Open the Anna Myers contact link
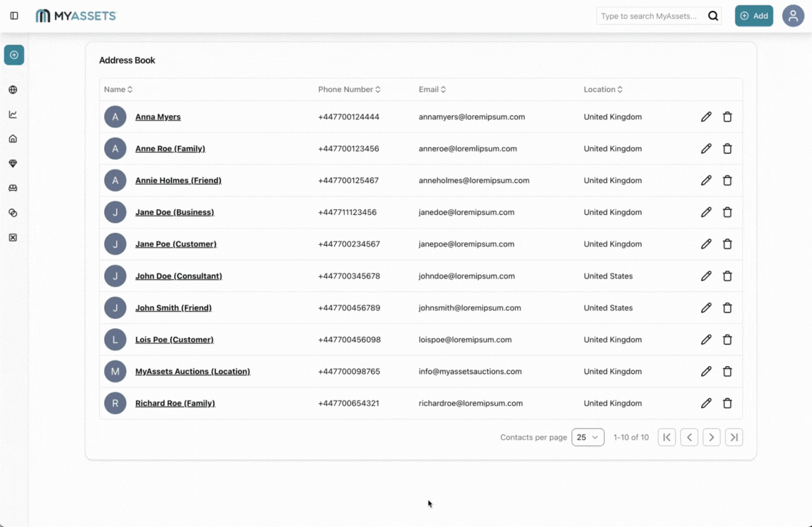This screenshot has height=527, width=812. tap(157, 117)
